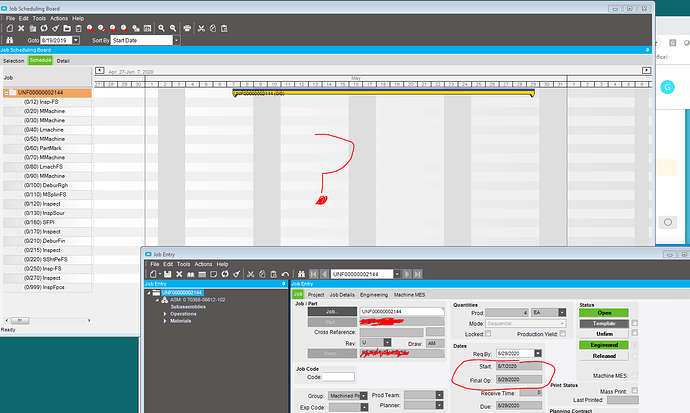
Task: Click the Job... lookup button
Action: coord(332,311)
